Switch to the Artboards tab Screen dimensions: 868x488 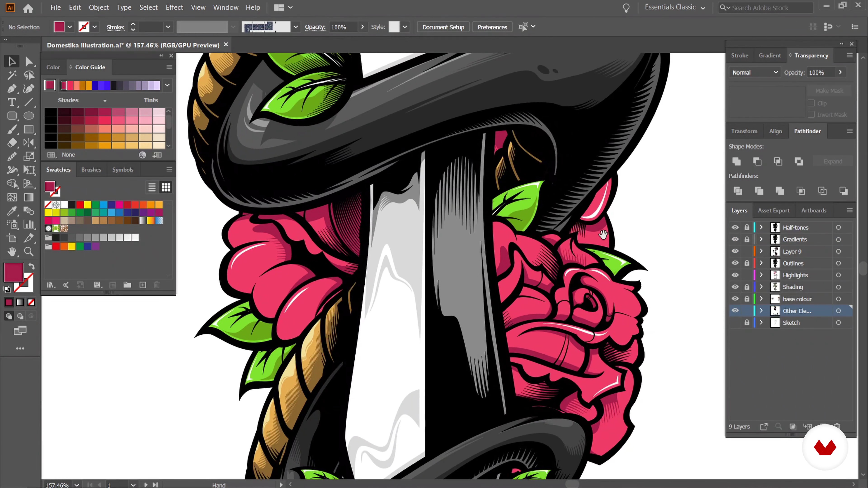[814, 211]
